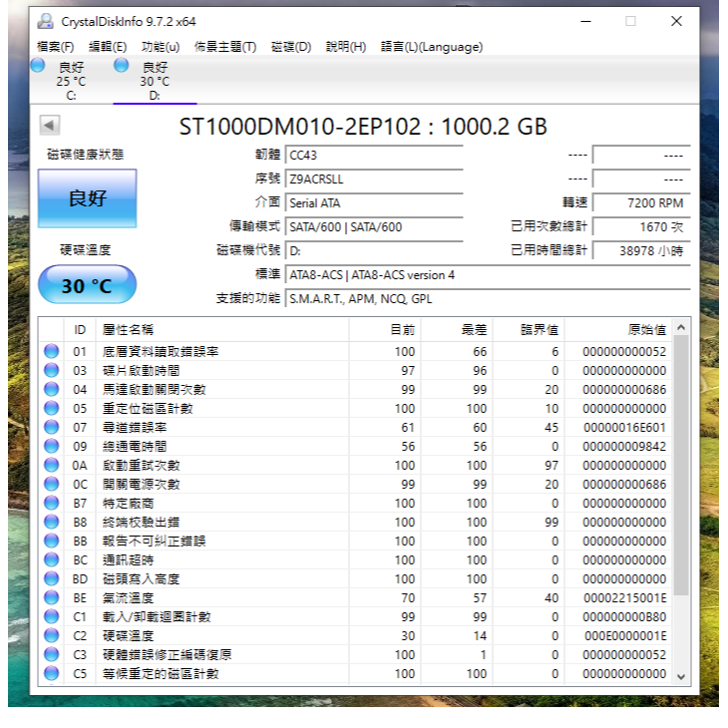The width and height of the screenshot is (728, 728).
Task: Switch to D: drive tab at 30 °C
Action: coord(155,81)
